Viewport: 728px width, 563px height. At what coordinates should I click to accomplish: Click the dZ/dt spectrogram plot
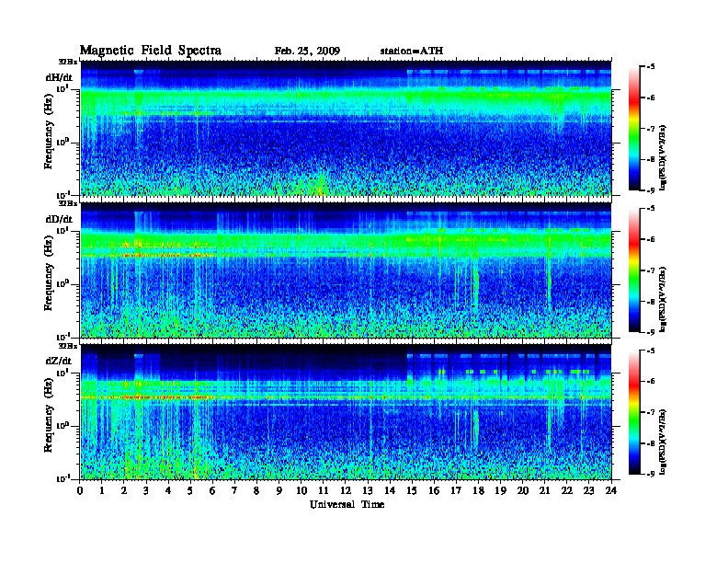[x=346, y=412]
